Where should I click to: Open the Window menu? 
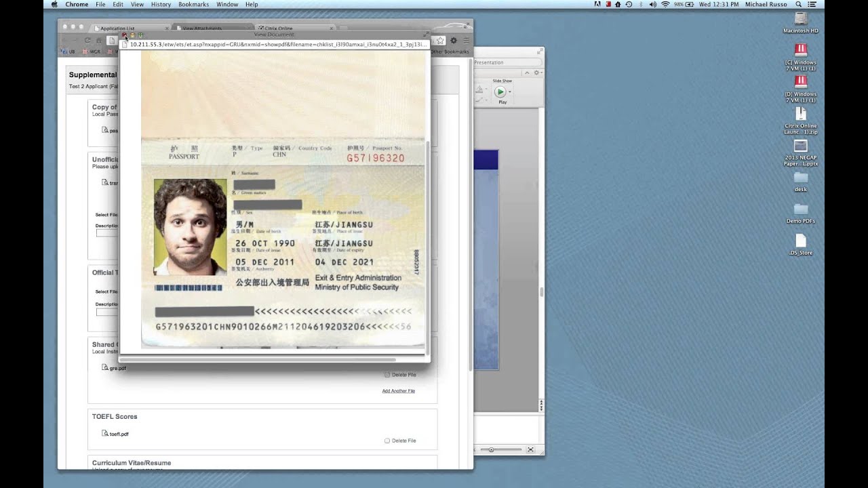point(227,4)
